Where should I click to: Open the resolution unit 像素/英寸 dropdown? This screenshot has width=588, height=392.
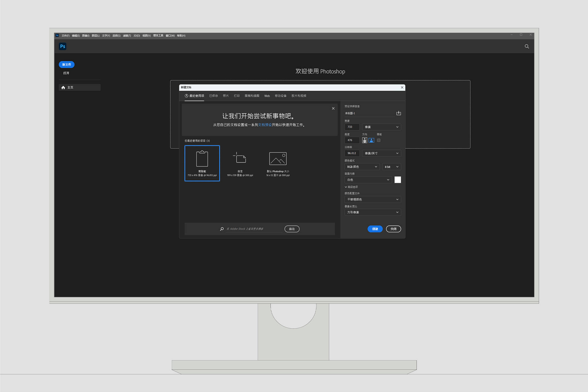381,153
